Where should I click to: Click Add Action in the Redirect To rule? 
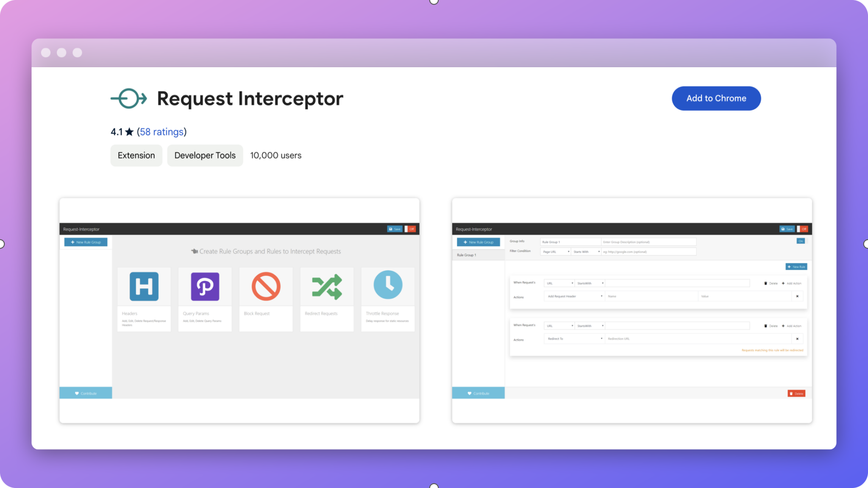click(791, 326)
